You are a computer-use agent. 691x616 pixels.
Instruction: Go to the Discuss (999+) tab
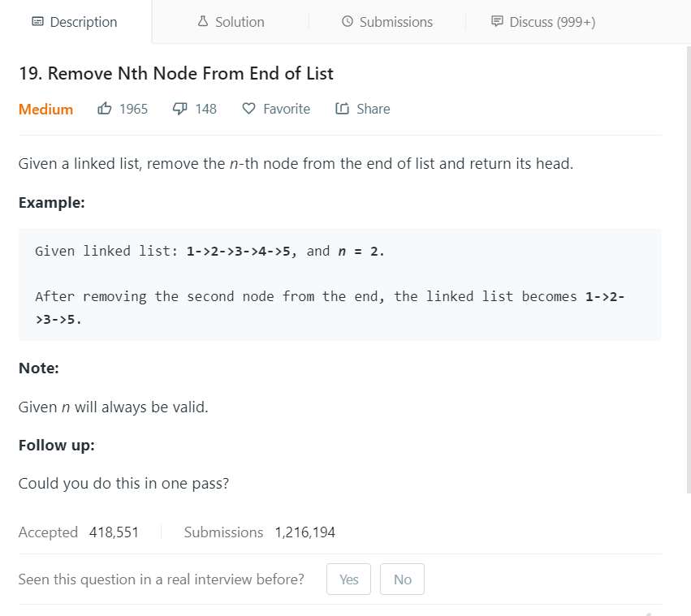(552, 22)
